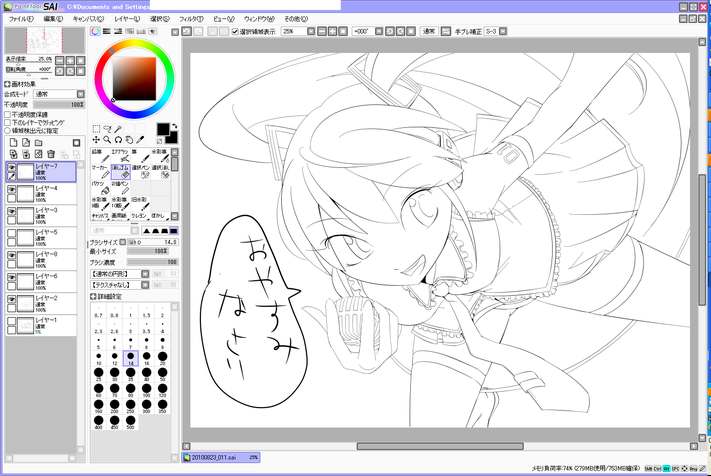Choose the Airbrush (エアブラシ) tool
The height and width of the screenshot is (476, 711).
coord(120,155)
